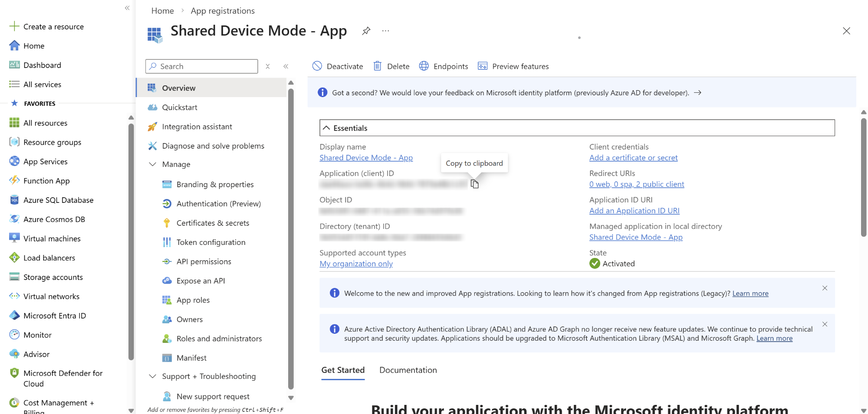Collapse Support + Troubleshooting group
868x414 pixels.
click(153, 376)
